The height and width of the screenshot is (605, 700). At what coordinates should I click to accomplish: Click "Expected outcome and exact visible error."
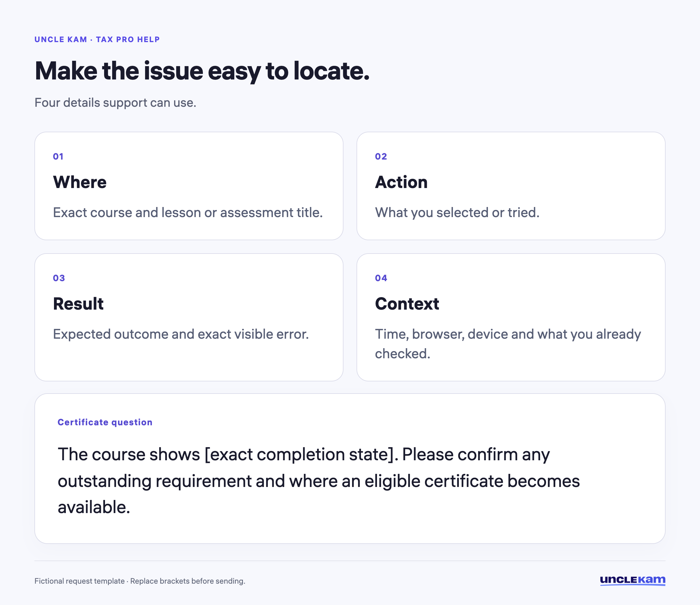point(181,334)
